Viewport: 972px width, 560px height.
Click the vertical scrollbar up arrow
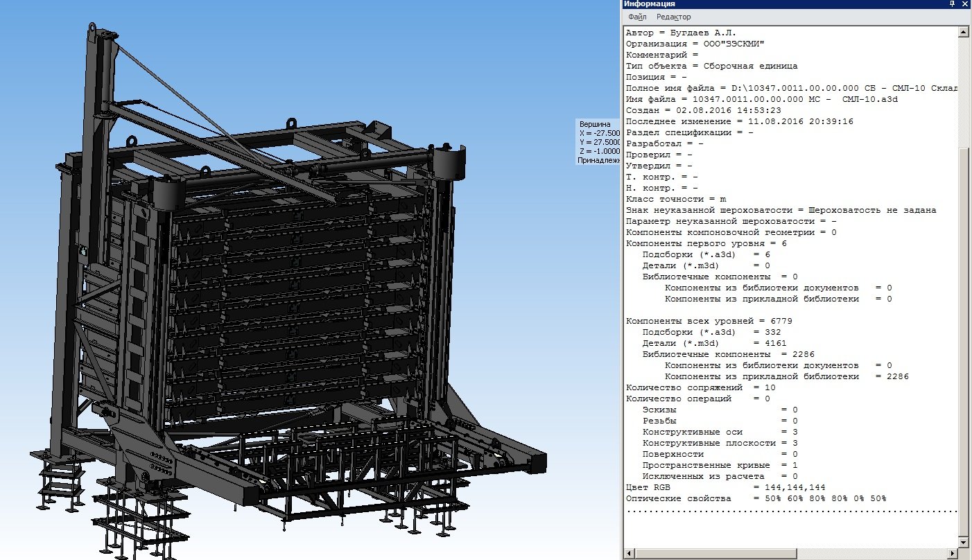click(x=963, y=32)
